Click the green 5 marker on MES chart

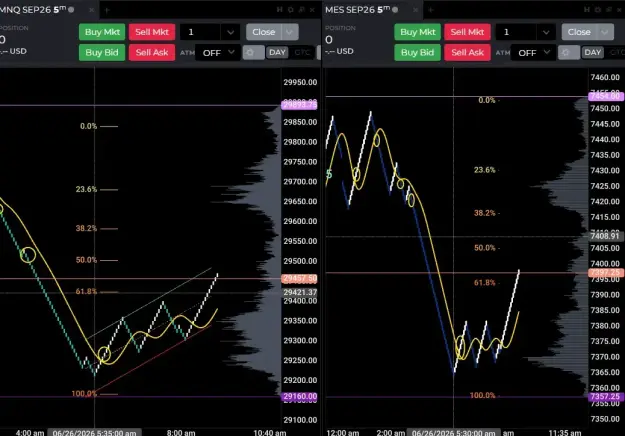[329, 174]
